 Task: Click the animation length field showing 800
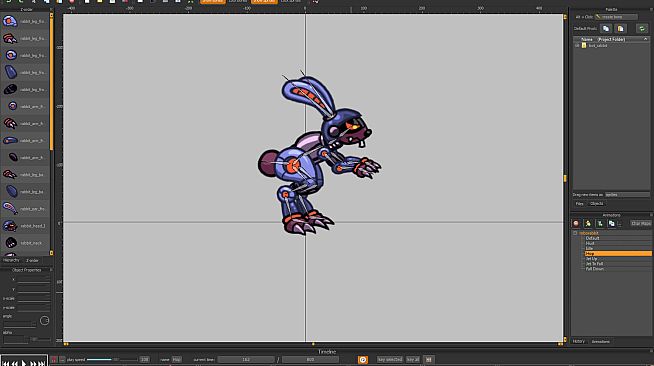tap(310, 359)
